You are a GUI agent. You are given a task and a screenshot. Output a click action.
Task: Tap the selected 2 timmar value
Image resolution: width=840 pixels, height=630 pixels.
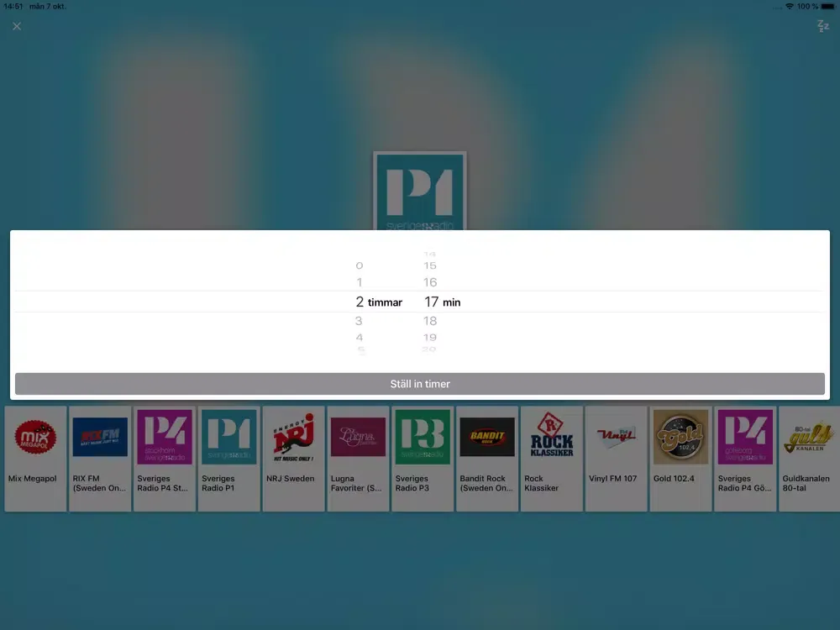click(x=379, y=302)
